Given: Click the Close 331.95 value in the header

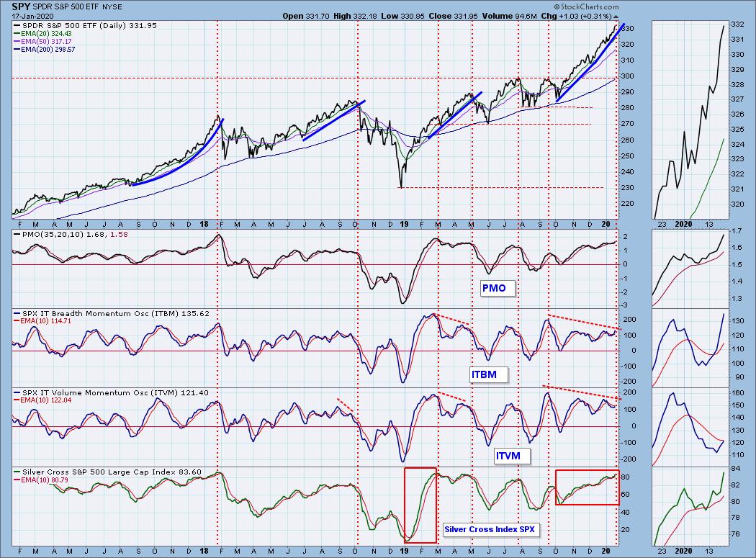Looking at the screenshot, I should coord(453,16).
